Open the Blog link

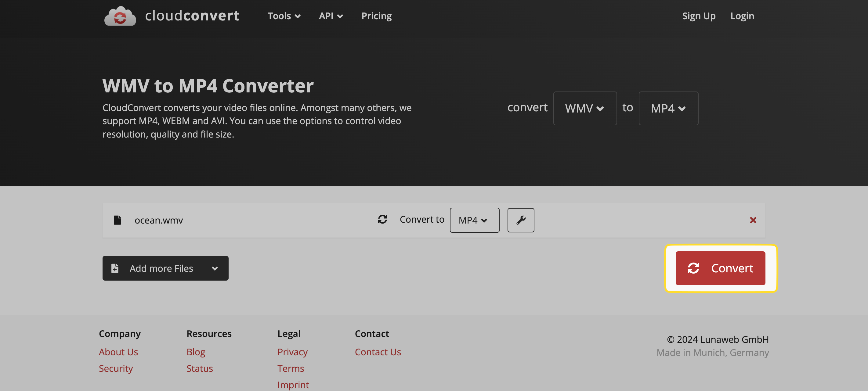pos(196,352)
